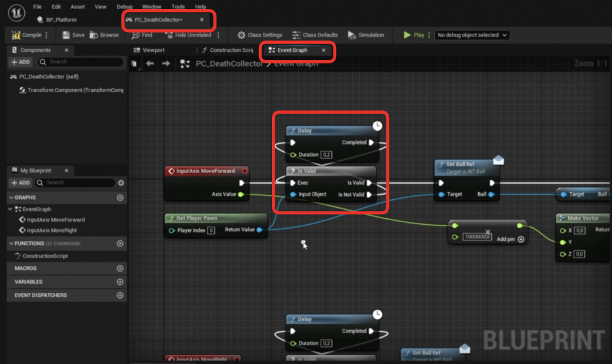Open the Hide Unrelated options menu
The width and height of the screenshot is (612, 364).
coord(218,35)
